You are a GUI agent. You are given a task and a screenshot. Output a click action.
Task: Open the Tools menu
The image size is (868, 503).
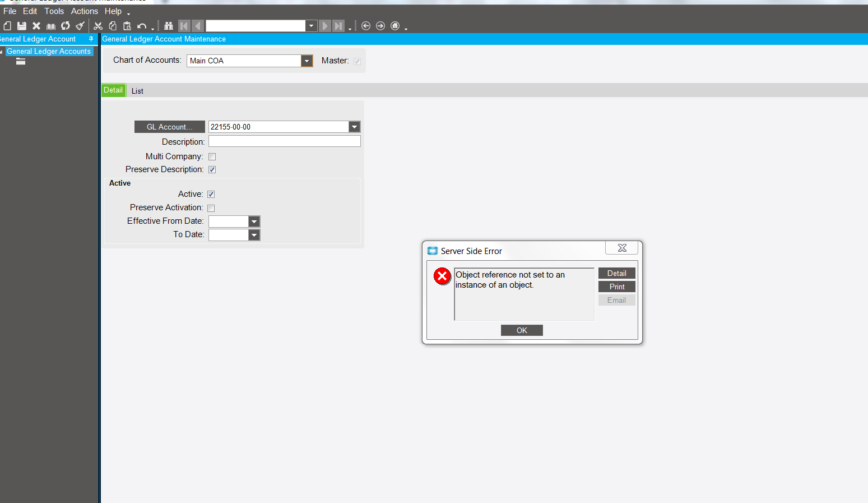54,11
